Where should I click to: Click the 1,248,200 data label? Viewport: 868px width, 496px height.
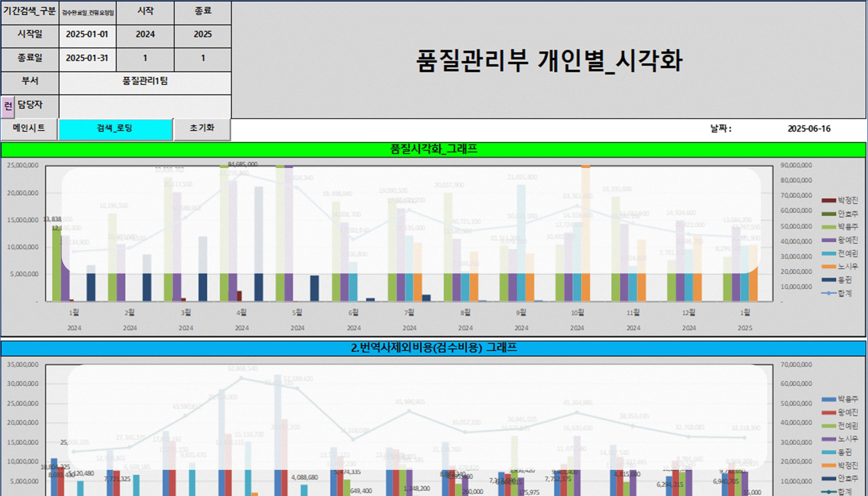417,489
